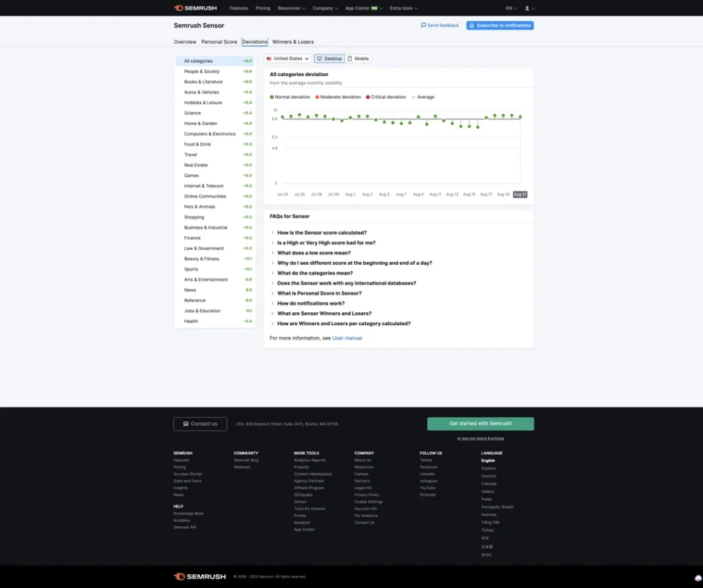Select All categories in sidebar
This screenshot has height=588, width=703.
pyautogui.click(x=215, y=61)
